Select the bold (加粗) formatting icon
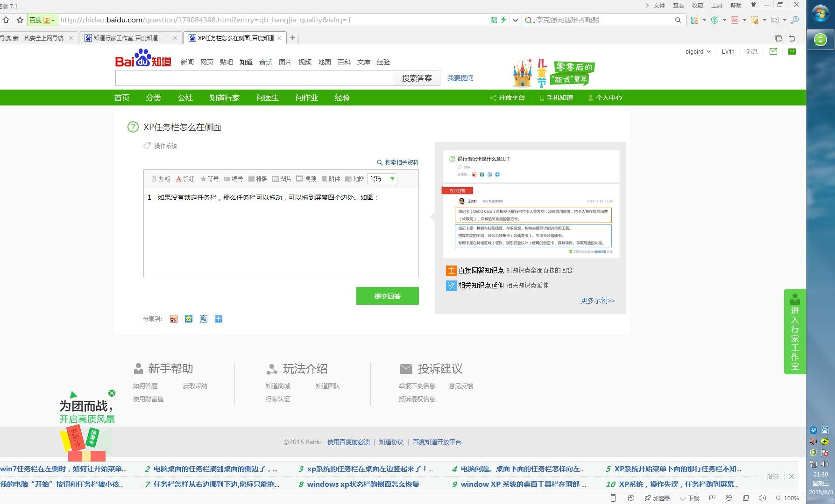Image resolution: width=835 pixels, height=504 pixels. 160,178
